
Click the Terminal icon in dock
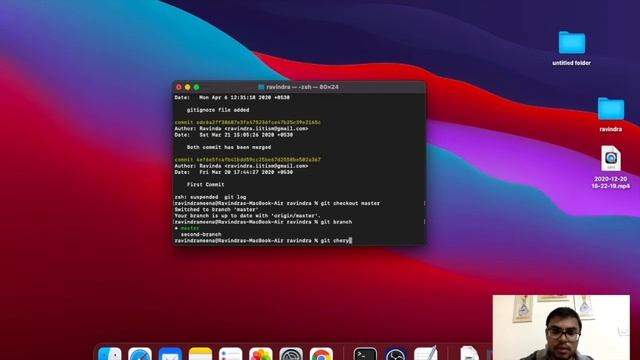point(365,354)
